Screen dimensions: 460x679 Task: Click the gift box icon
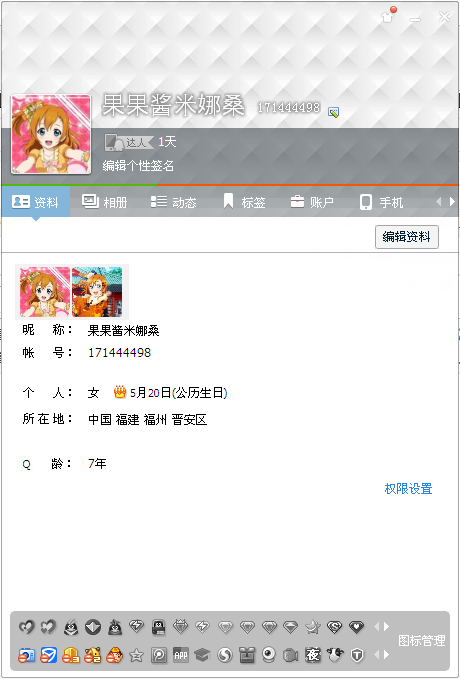pos(247,655)
